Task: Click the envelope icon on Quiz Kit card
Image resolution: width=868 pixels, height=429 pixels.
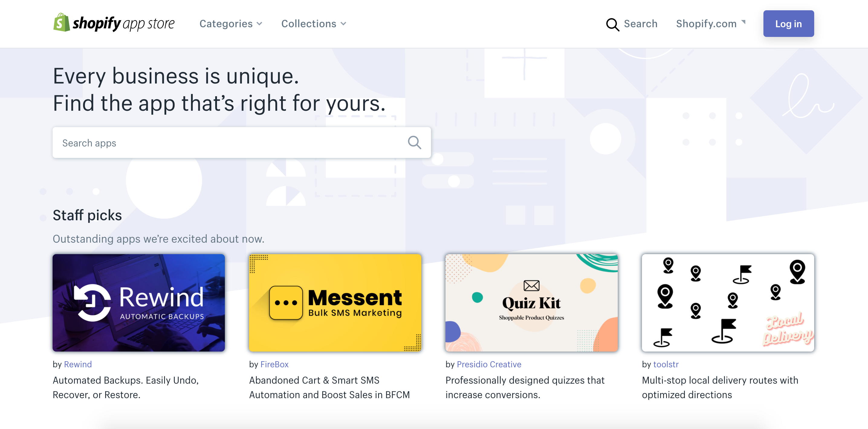Action: pos(531,285)
